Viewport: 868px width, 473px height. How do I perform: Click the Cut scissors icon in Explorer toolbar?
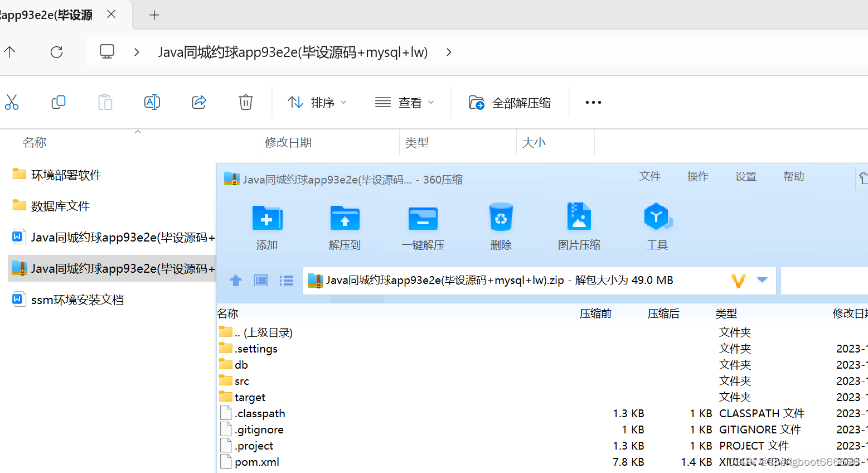12,102
